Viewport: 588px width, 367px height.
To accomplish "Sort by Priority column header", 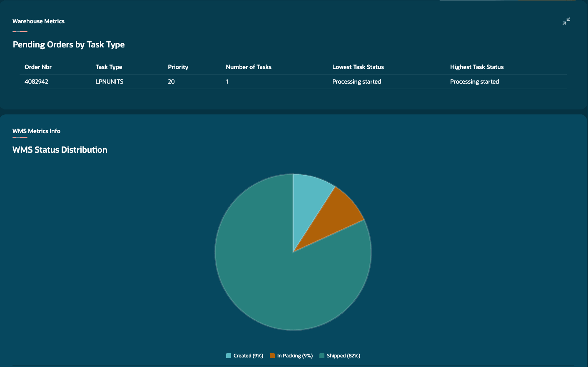I will pyautogui.click(x=178, y=67).
